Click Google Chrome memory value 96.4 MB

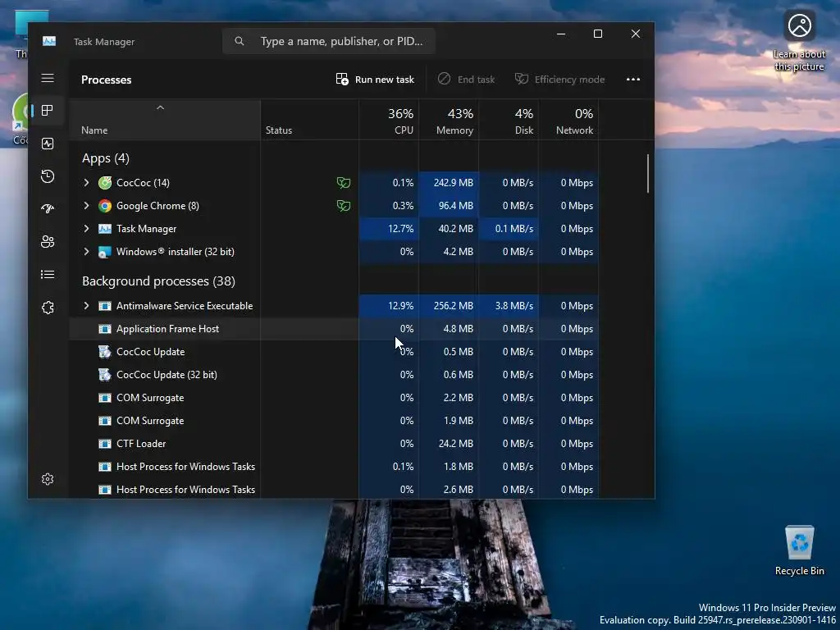coord(456,206)
